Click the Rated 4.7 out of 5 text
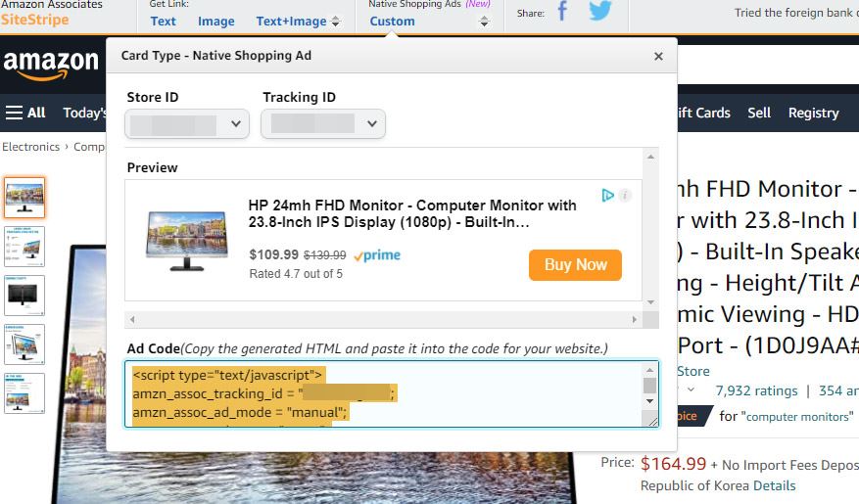 [296, 274]
